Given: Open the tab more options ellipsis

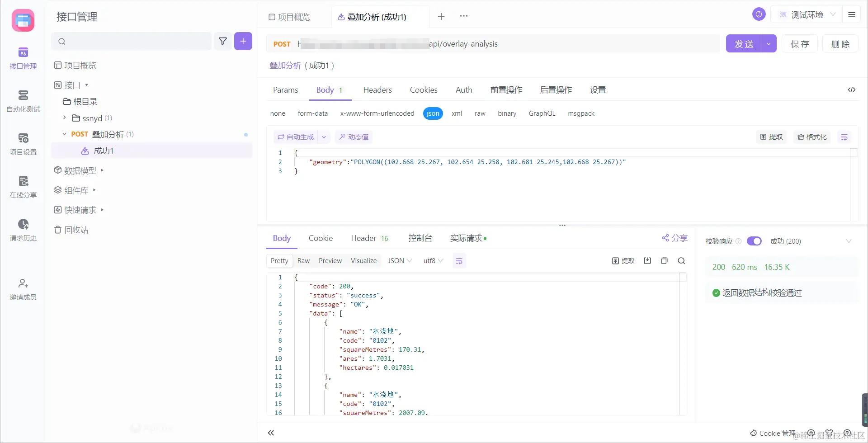Looking at the screenshot, I should [464, 16].
